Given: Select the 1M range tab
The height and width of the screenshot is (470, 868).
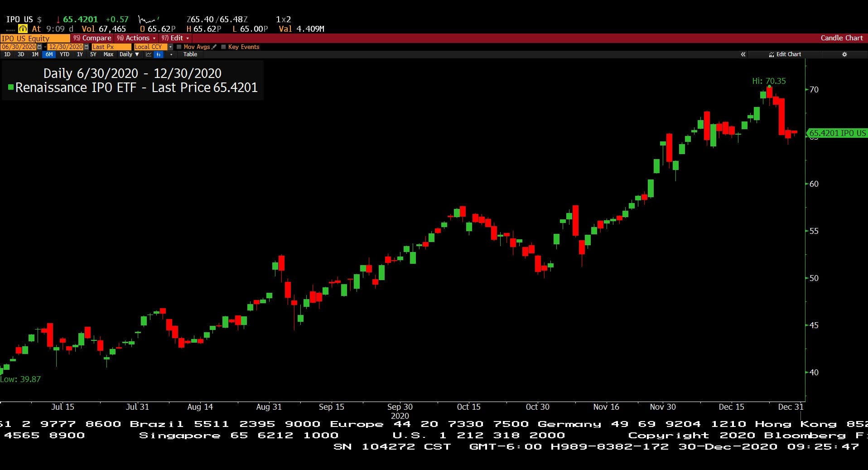Looking at the screenshot, I should click(35, 54).
